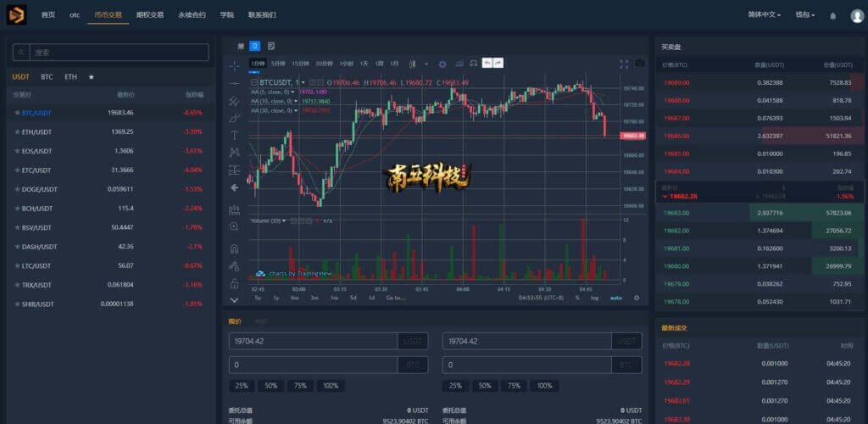Select the crosshair cursor tool
868x424 pixels.
234,66
